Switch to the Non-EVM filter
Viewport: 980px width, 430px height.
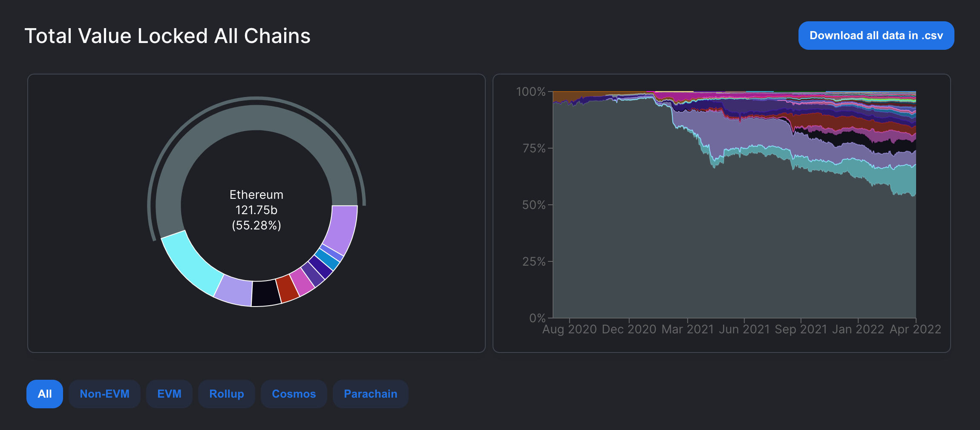[x=104, y=394]
